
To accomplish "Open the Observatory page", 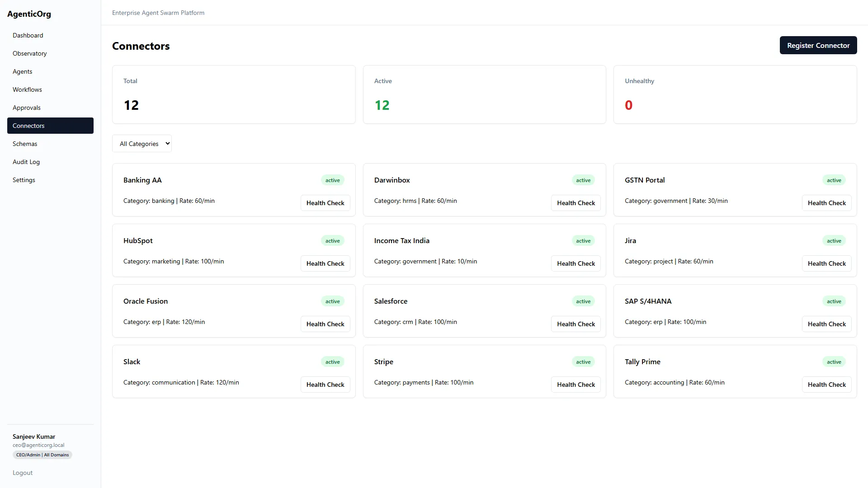I will [x=50, y=53].
